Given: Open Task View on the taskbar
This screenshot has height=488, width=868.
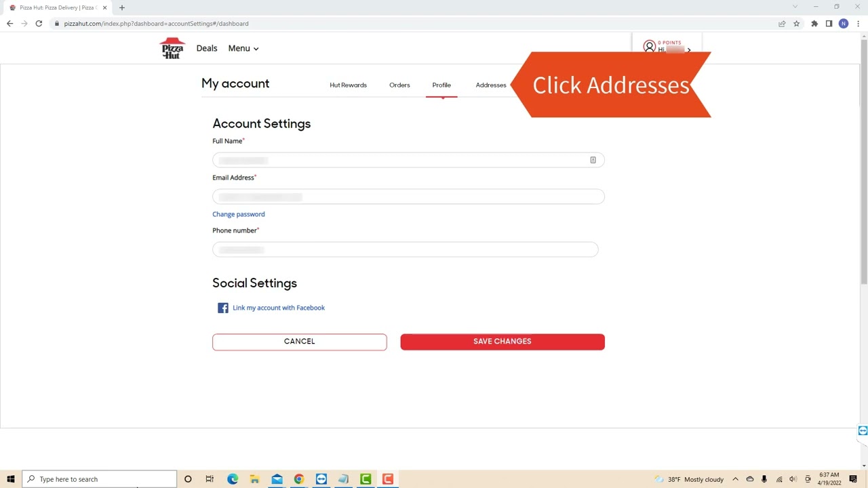Looking at the screenshot, I should [x=210, y=479].
